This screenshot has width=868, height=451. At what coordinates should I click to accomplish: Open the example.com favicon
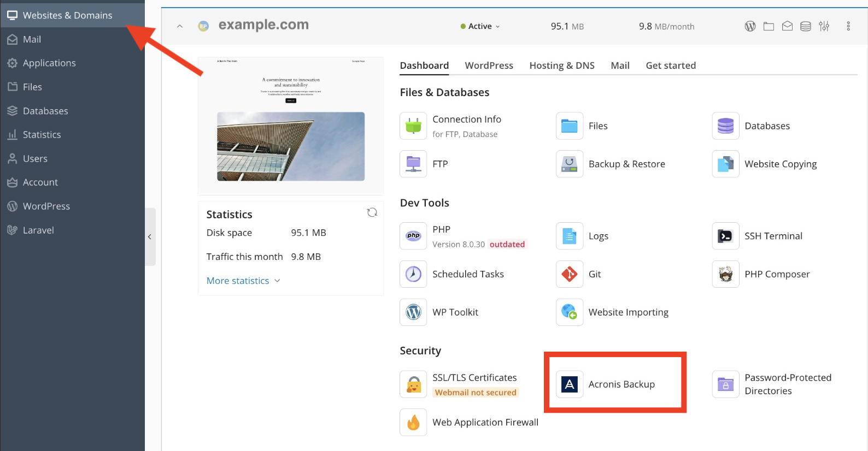click(x=203, y=26)
